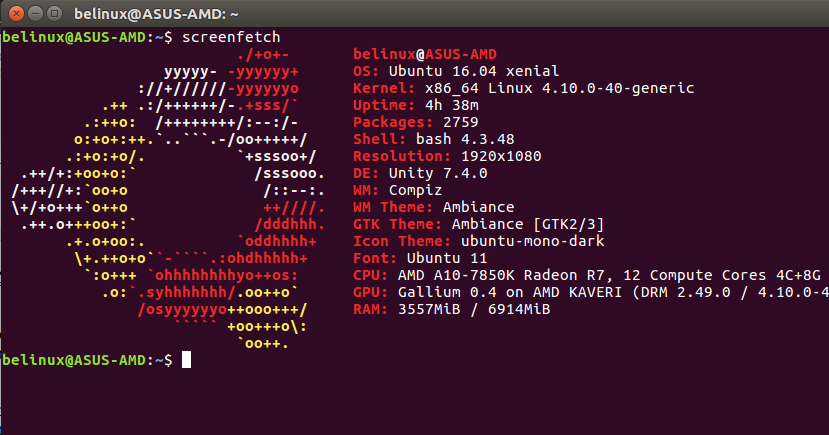Image resolution: width=829 pixels, height=435 pixels.
Task: Click the terminal cursor block
Action: [x=186, y=359]
